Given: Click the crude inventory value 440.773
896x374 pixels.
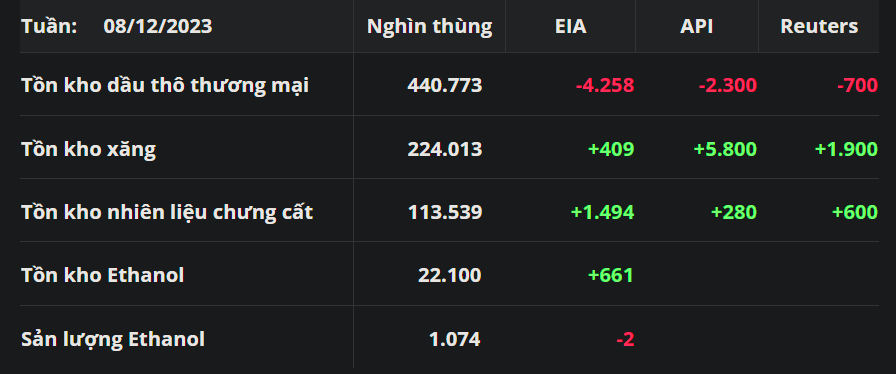Looking at the screenshot, I should click(445, 86).
